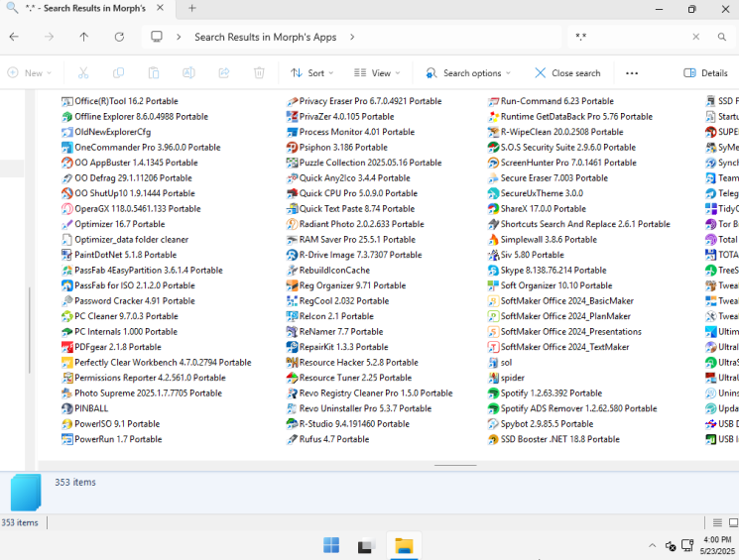Click the Process Monitor 4.01 Portable icon
Image resolution: width=739 pixels, height=560 pixels.
coord(292,133)
